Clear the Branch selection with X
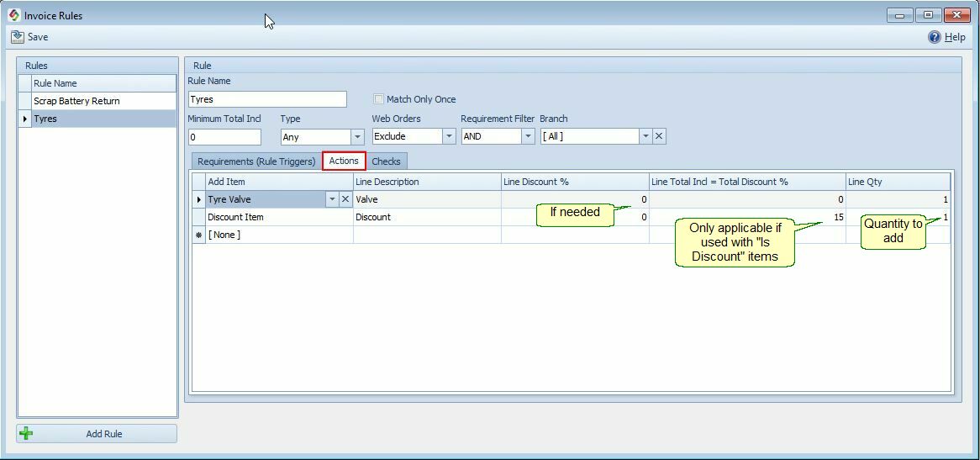The width and height of the screenshot is (980, 460). click(x=660, y=136)
